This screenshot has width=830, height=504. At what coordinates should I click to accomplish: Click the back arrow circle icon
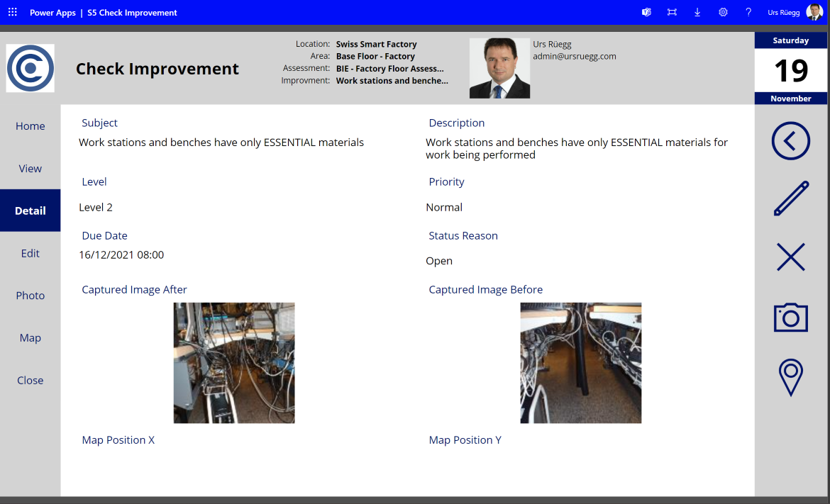[790, 141]
